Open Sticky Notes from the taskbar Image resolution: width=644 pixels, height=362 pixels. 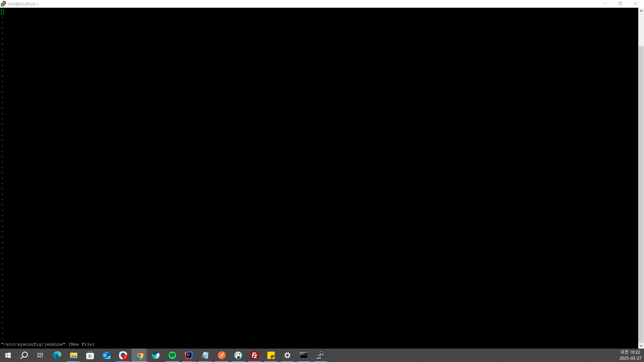click(x=271, y=355)
